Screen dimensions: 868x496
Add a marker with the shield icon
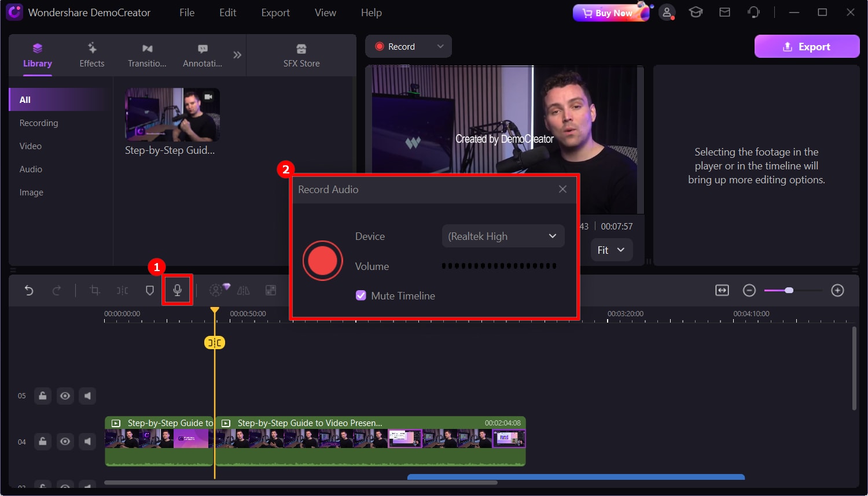click(150, 290)
